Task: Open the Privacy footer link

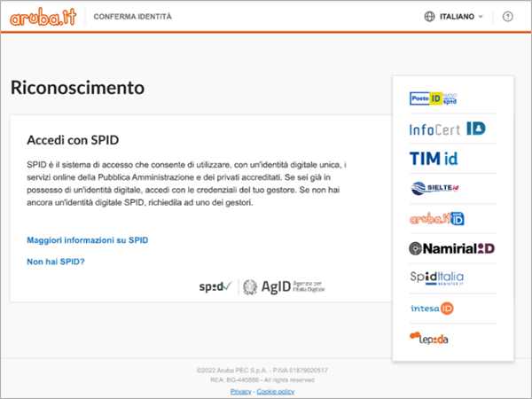Action: [241, 392]
